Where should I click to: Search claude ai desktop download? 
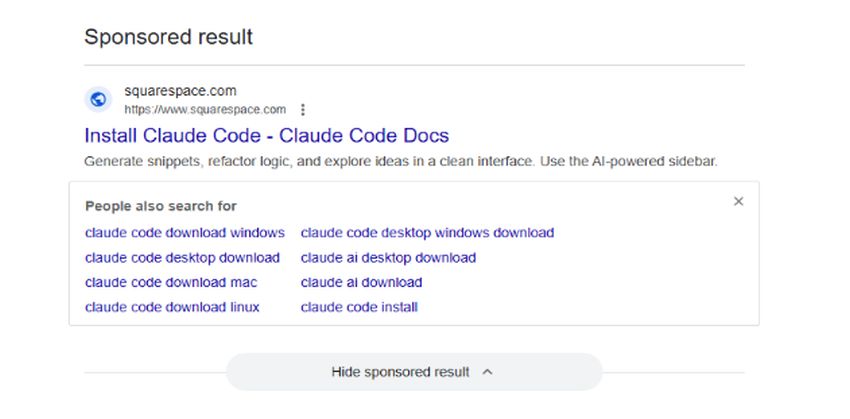(388, 258)
